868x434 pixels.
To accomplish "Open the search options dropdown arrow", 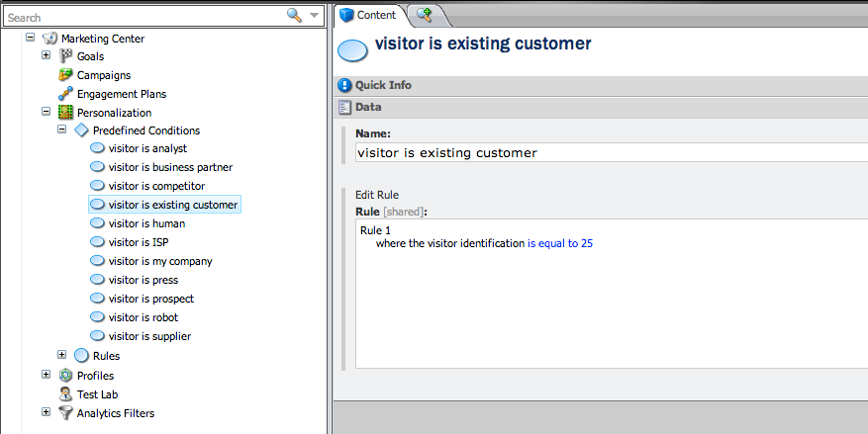I will (x=314, y=16).
